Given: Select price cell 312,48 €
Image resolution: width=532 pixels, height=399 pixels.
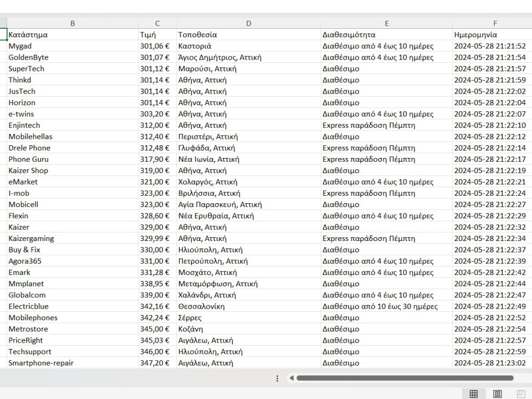Looking at the screenshot, I should [x=157, y=148].
